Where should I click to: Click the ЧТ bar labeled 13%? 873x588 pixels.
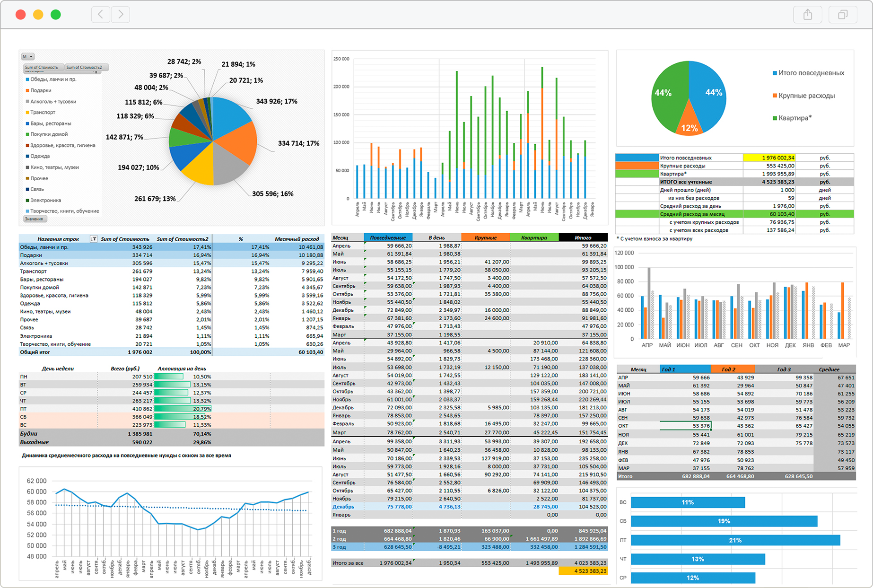click(x=698, y=559)
